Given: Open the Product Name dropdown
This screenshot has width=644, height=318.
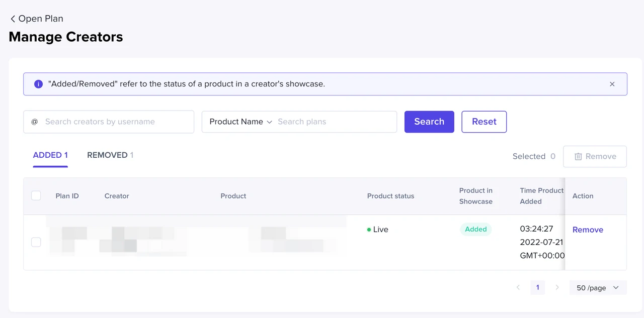Looking at the screenshot, I should (x=240, y=122).
